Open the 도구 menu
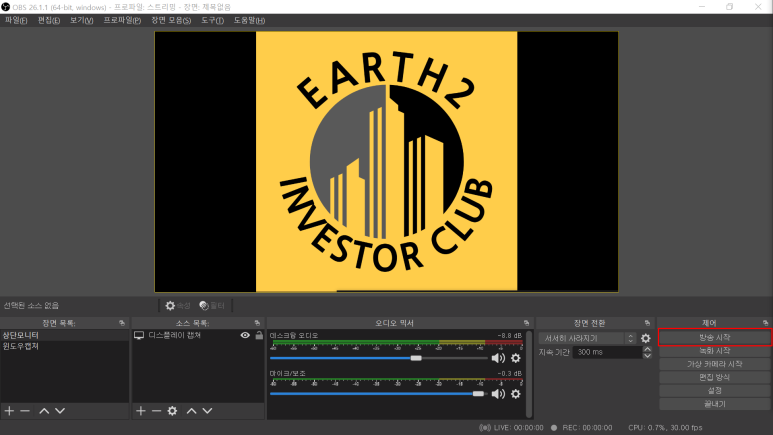The image size is (773, 435). [212, 20]
